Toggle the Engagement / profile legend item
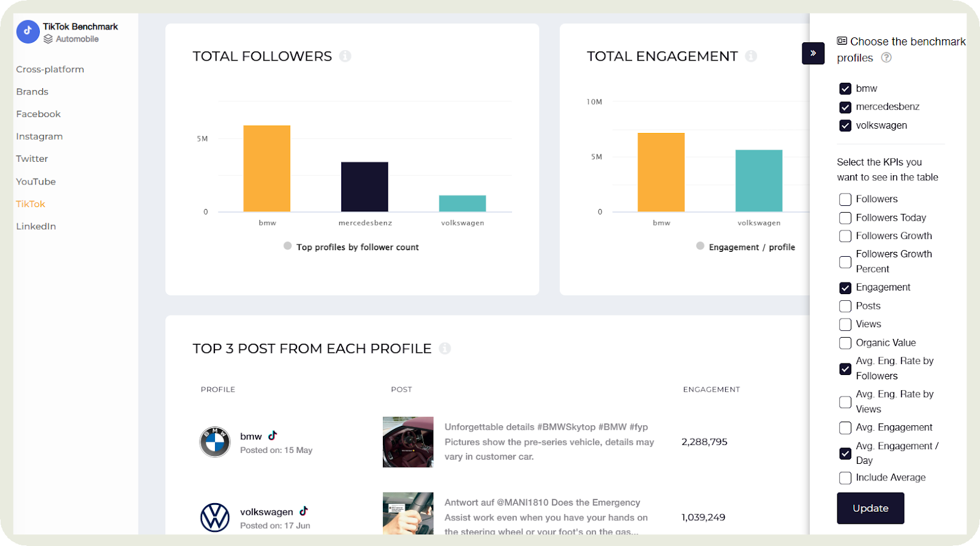 [x=746, y=247]
